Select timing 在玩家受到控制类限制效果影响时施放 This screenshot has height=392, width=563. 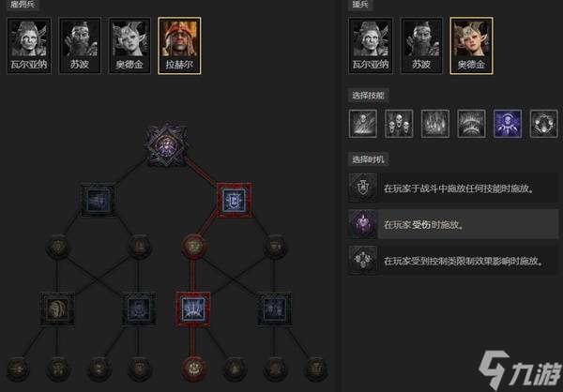point(453,261)
